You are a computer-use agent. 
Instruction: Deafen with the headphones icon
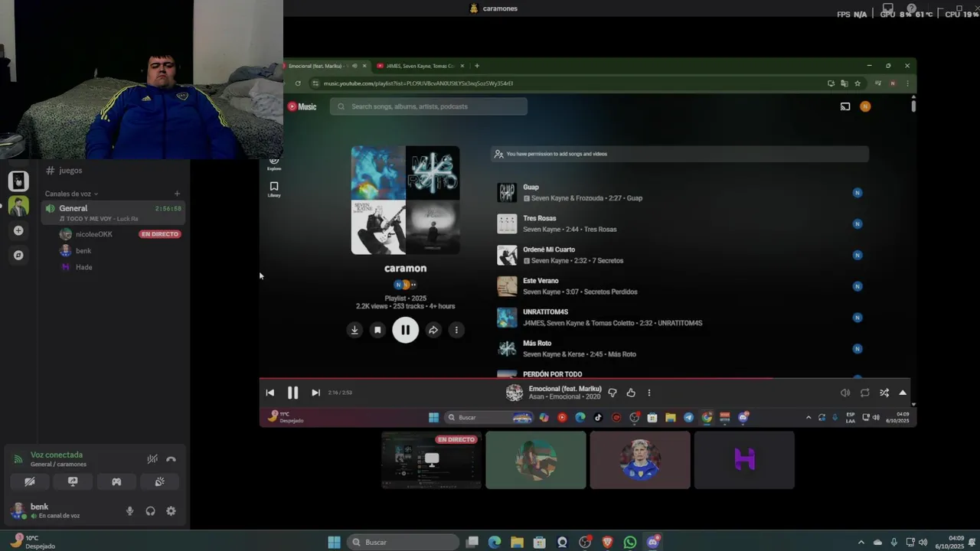coord(150,511)
